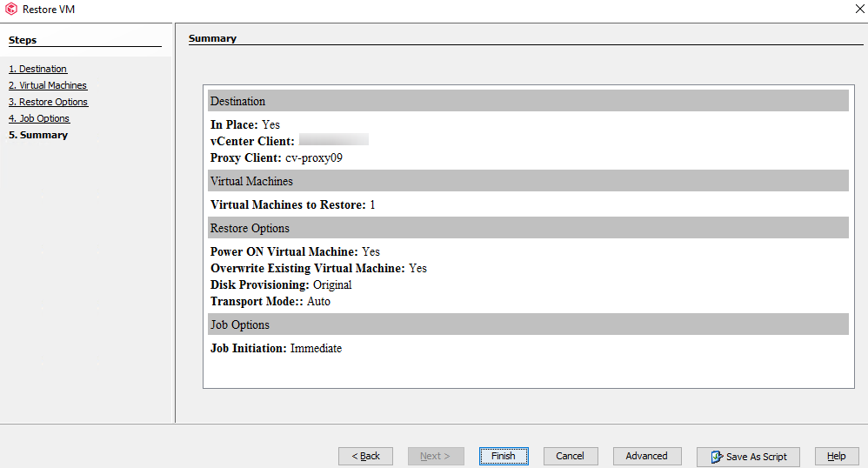
Task: Click Finish to start the restore
Action: 504,456
